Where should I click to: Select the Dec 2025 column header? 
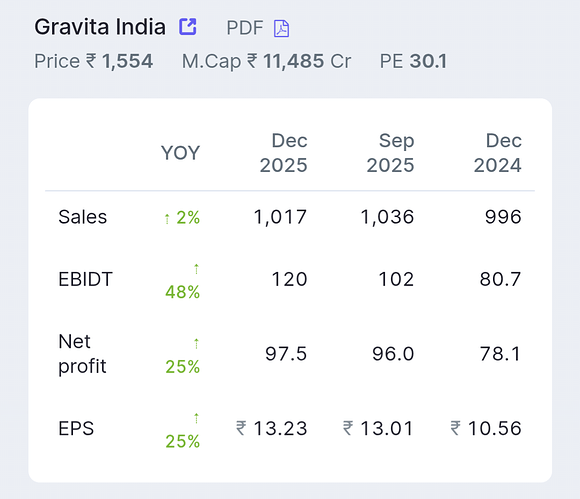coord(283,153)
